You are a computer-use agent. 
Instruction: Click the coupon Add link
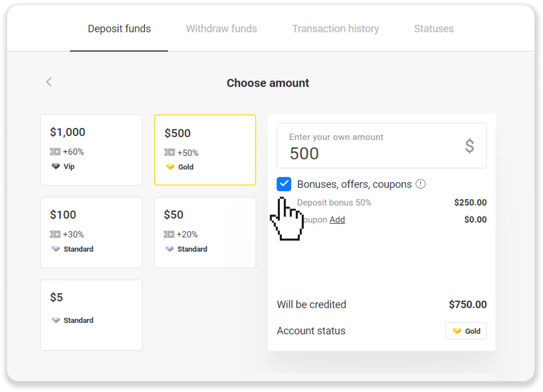tap(337, 220)
